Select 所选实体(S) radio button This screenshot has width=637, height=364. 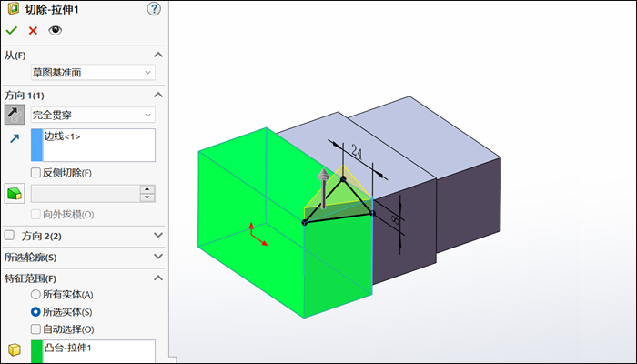[x=35, y=311]
